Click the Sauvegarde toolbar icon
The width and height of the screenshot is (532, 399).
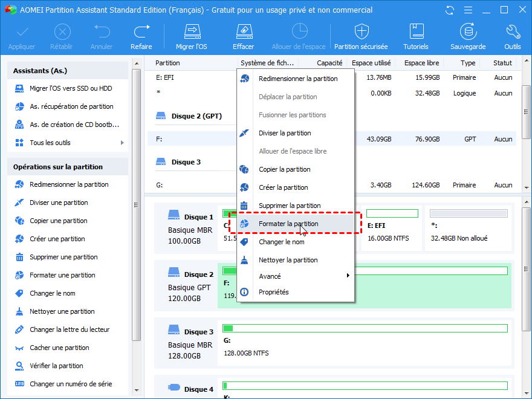click(x=467, y=36)
